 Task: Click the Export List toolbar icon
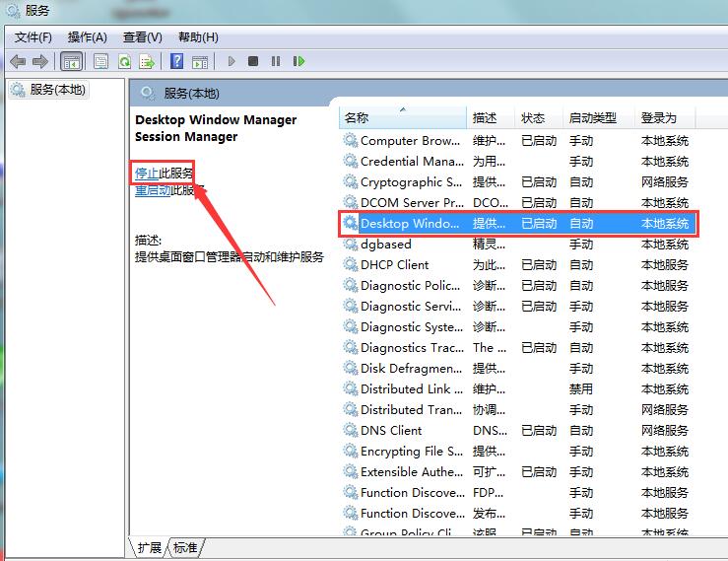pos(147,61)
